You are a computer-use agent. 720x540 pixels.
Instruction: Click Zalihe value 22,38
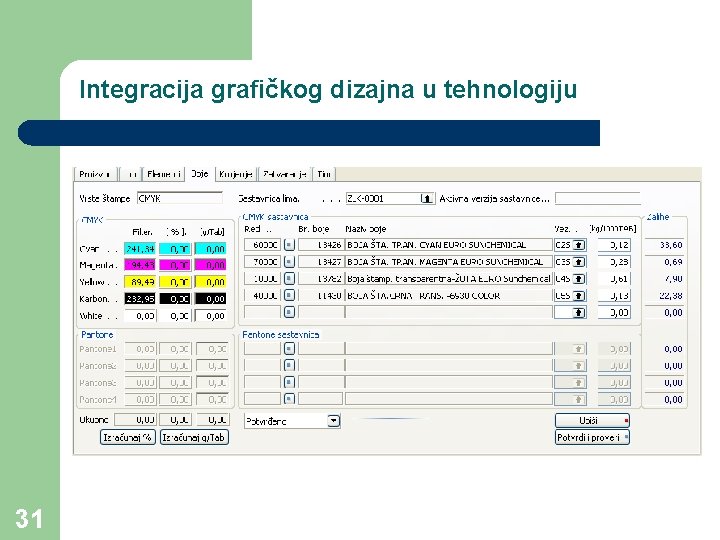click(671, 296)
